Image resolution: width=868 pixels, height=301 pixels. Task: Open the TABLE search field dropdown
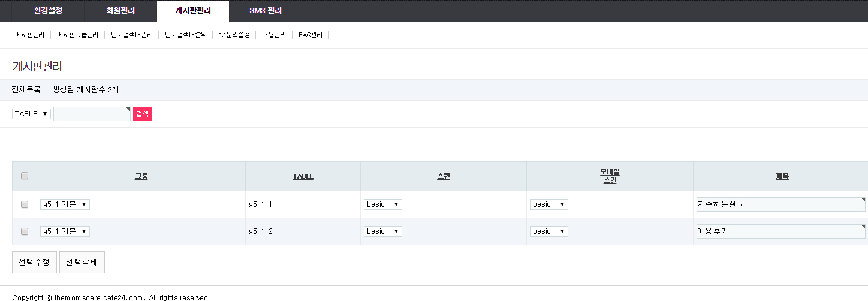pyautogui.click(x=31, y=113)
